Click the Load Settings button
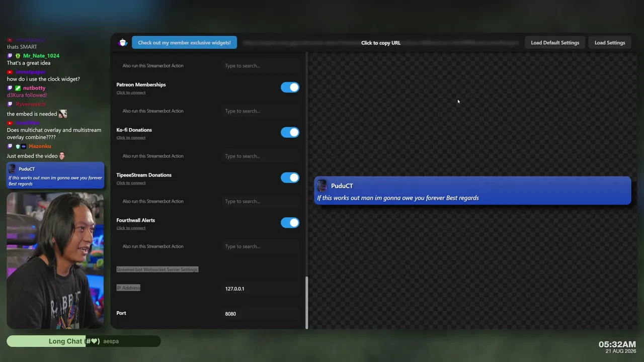644x362 pixels. (610, 43)
